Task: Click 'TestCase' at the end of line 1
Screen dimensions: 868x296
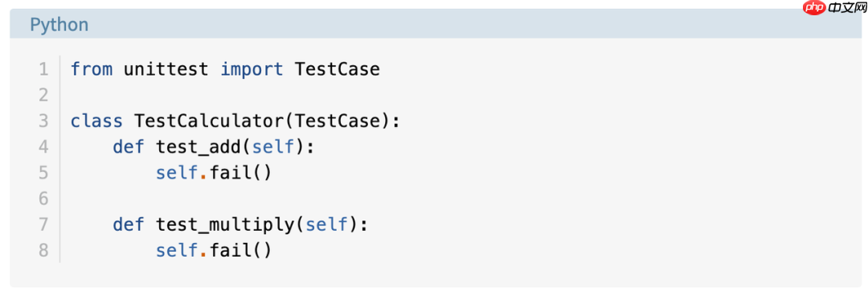Action: tap(337, 70)
